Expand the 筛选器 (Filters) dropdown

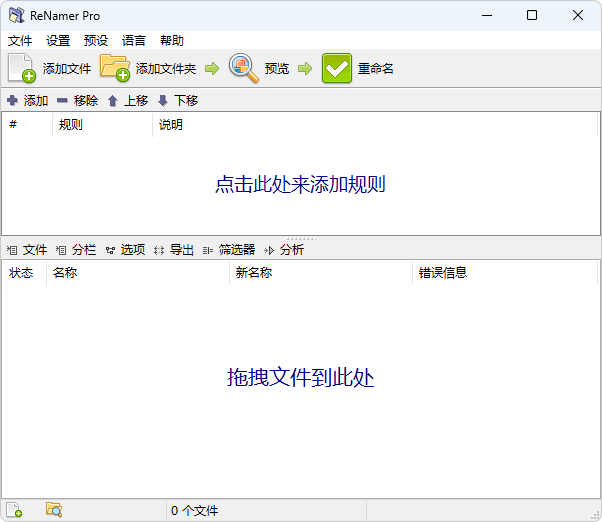tap(229, 250)
